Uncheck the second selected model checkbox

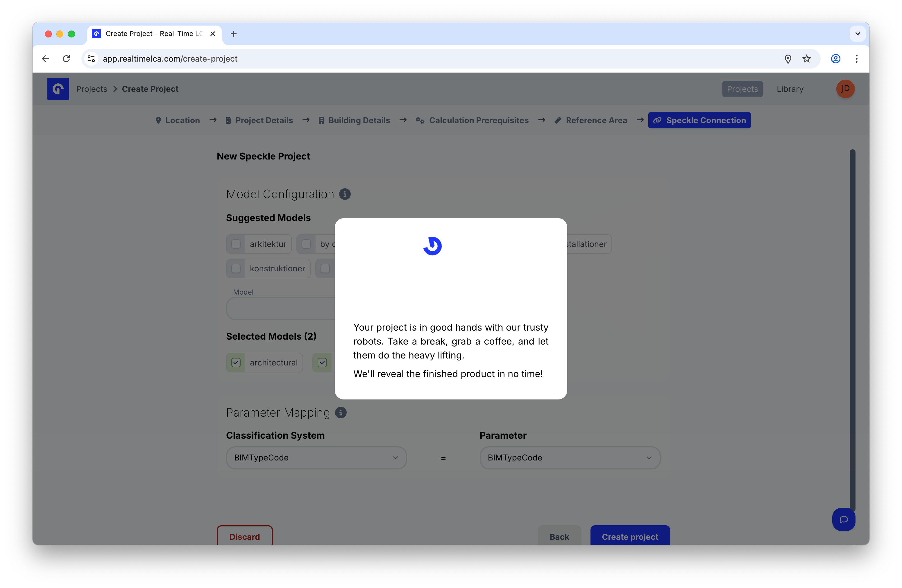(322, 363)
